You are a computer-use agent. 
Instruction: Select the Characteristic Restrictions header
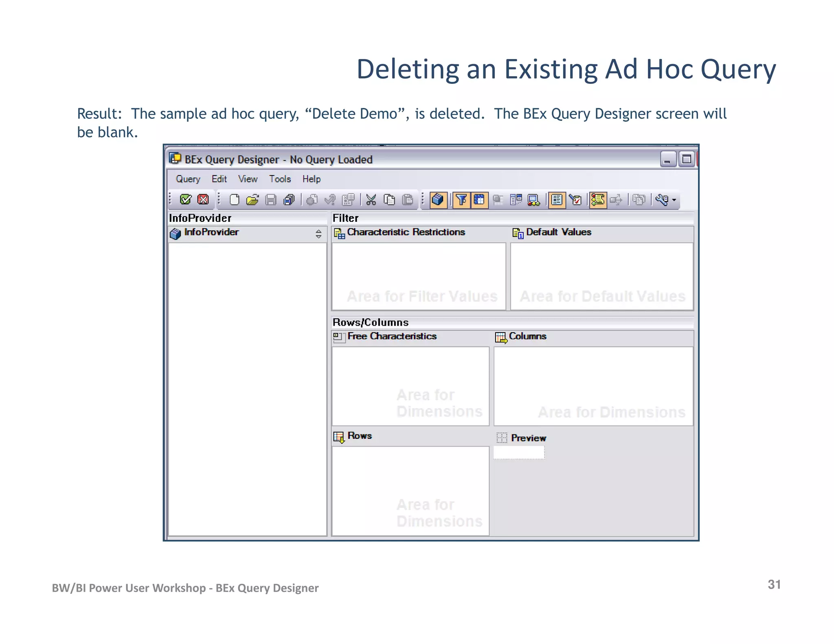click(x=406, y=232)
